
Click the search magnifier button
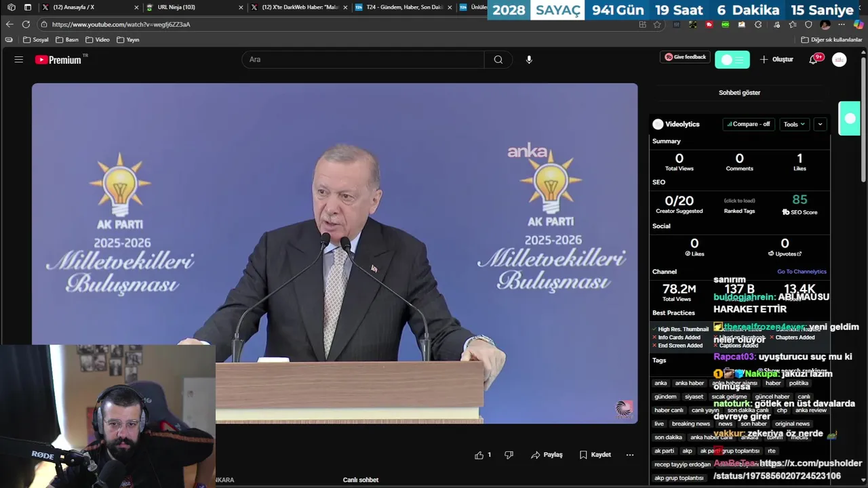(498, 60)
